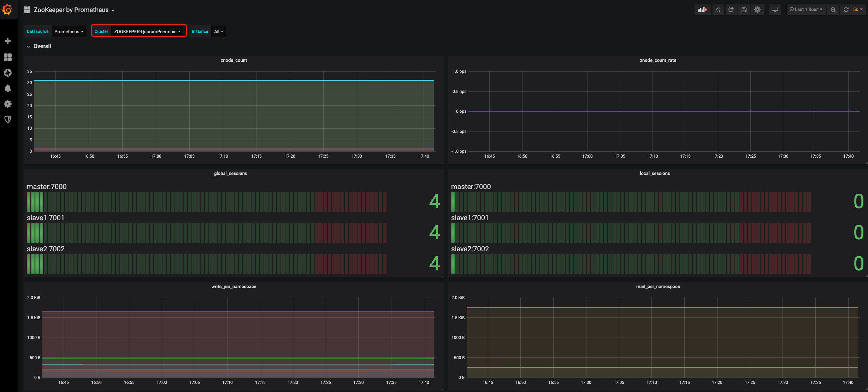Open the znode_count_rate panel title menu
The image size is (868, 392).
coord(658,60)
